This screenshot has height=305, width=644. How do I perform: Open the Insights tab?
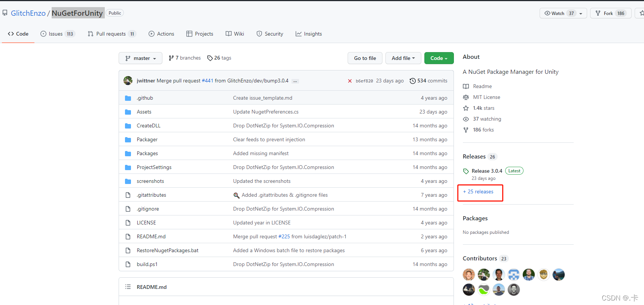pos(309,34)
